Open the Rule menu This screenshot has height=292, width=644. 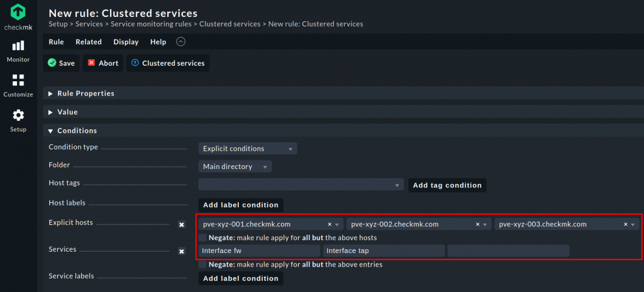56,42
